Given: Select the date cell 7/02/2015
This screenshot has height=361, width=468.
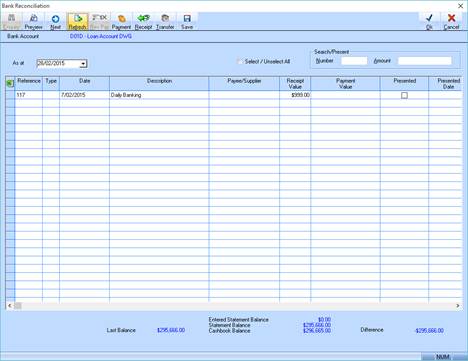Looking at the screenshot, I should tap(84, 95).
